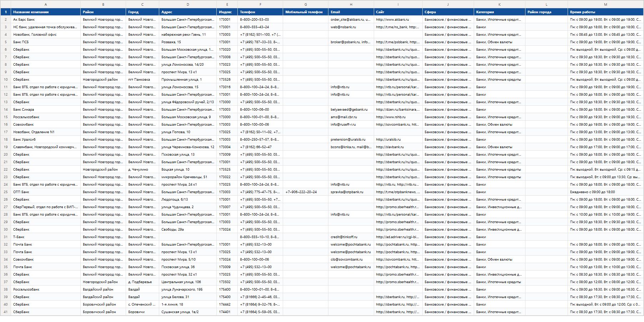Select the 'Новобанк, Отделение N1' cell
The height and width of the screenshot is (322, 644).
click(x=46, y=132)
